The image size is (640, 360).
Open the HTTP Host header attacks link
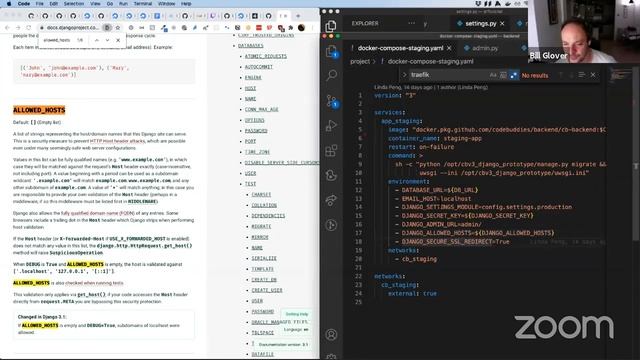click(x=118, y=141)
